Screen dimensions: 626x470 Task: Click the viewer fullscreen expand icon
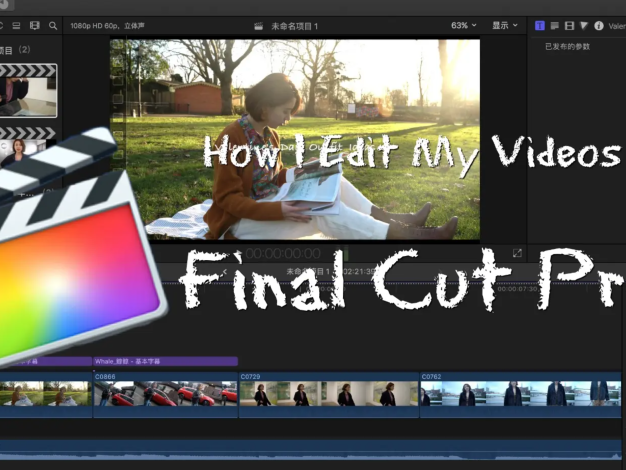point(517,253)
